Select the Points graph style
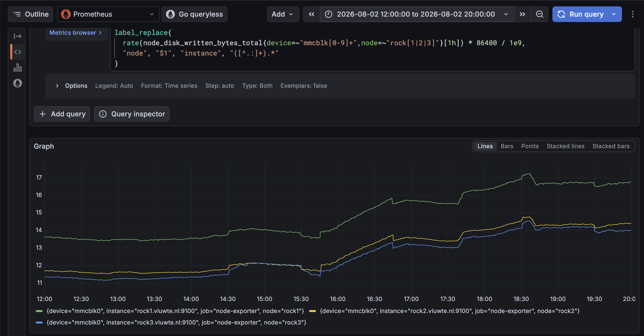This screenshot has height=336, width=644. coord(530,146)
